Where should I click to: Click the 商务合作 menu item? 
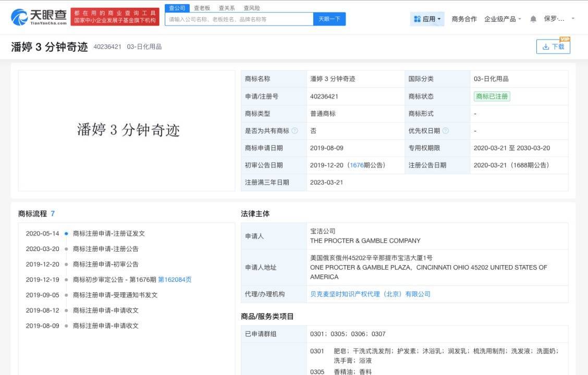point(463,19)
